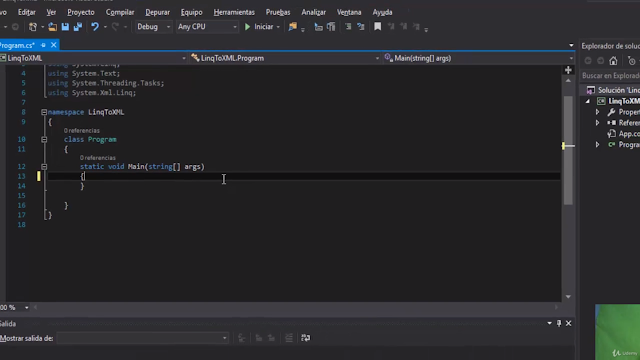Click the Iniciar start button

(259, 27)
